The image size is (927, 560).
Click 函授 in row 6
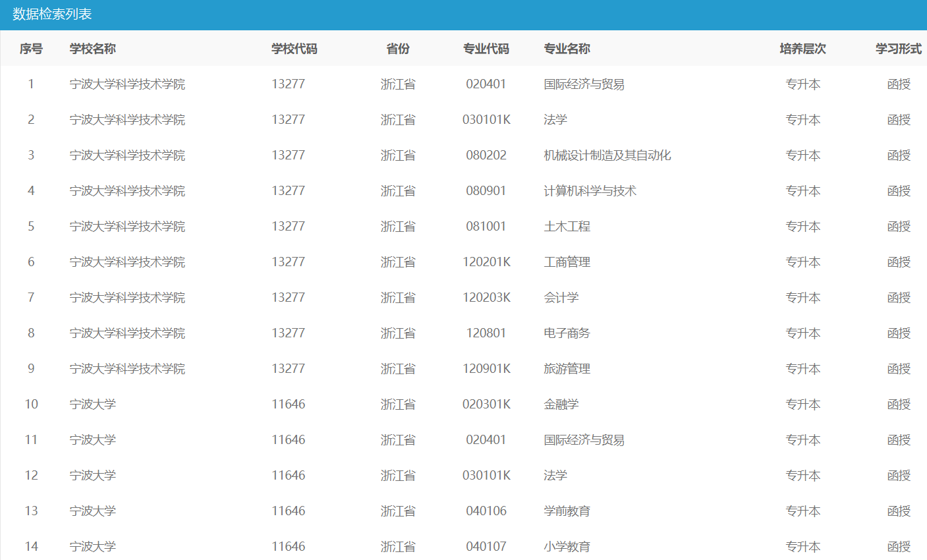click(x=899, y=262)
